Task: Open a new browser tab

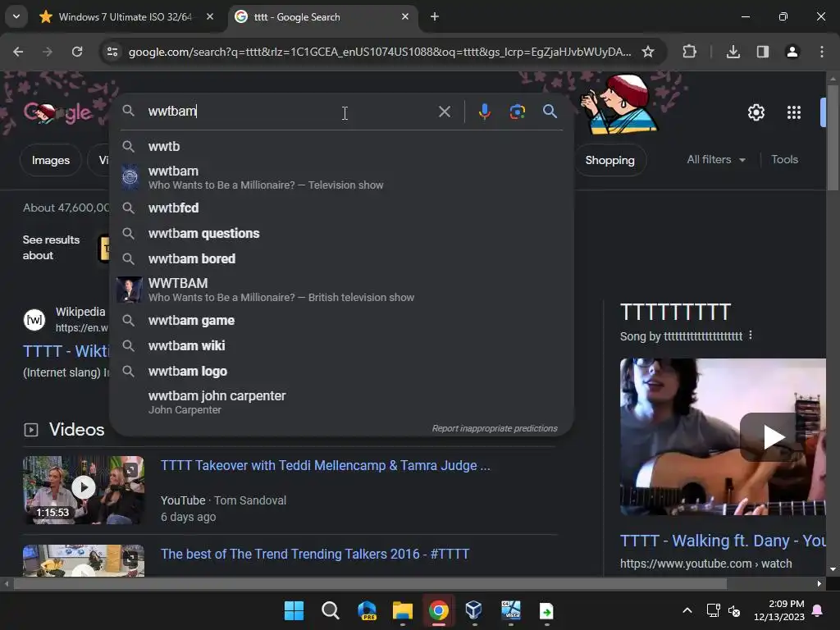Action: point(435,17)
